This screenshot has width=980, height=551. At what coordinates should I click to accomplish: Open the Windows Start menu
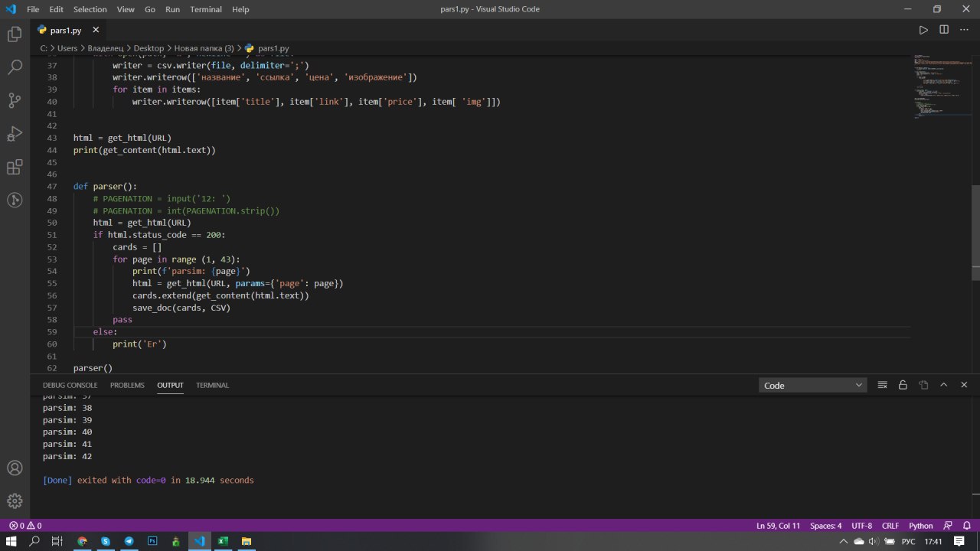pyautogui.click(x=11, y=541)
